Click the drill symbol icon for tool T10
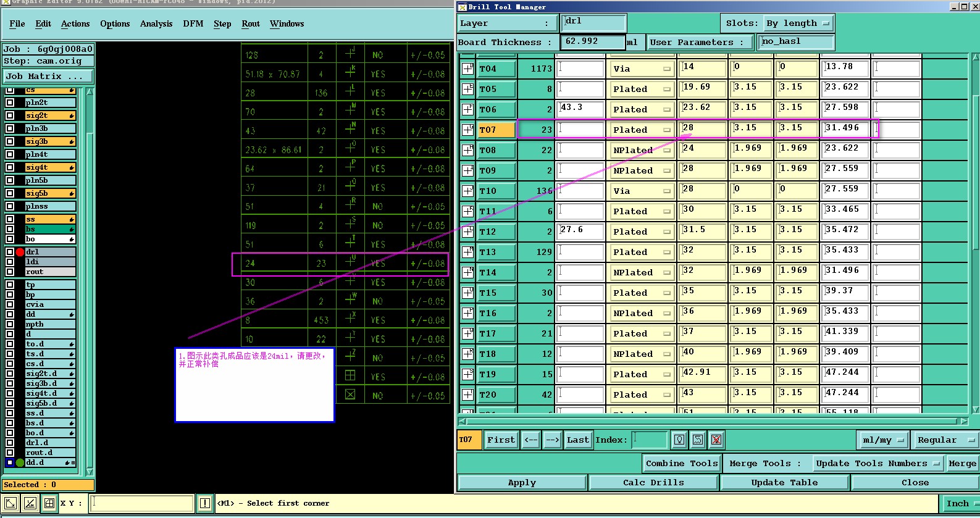 (468, 191)
